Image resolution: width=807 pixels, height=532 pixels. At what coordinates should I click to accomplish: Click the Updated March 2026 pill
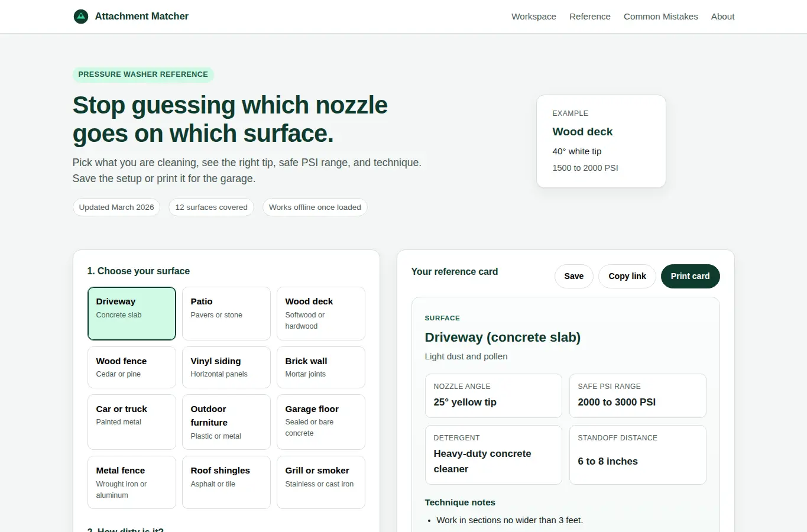tap(116, 207)
